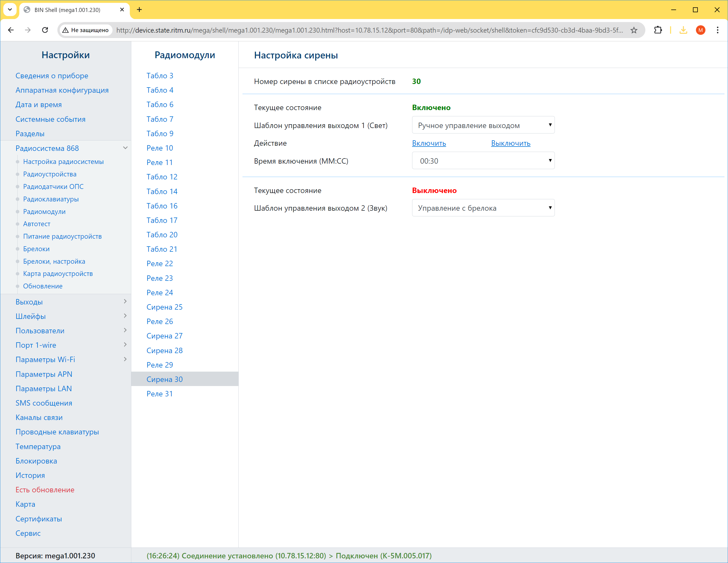Open Сертификаты page
This screenshot has width=728, height=563.
tap(39, 519)
